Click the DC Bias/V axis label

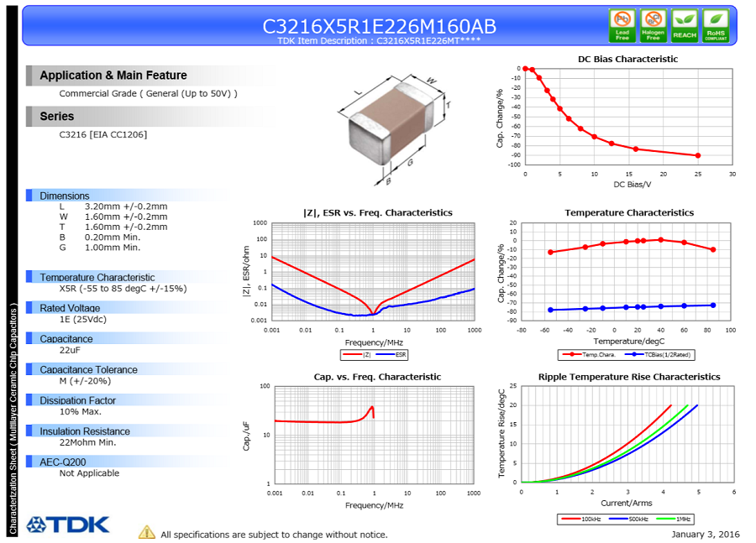tap(632, 185)
